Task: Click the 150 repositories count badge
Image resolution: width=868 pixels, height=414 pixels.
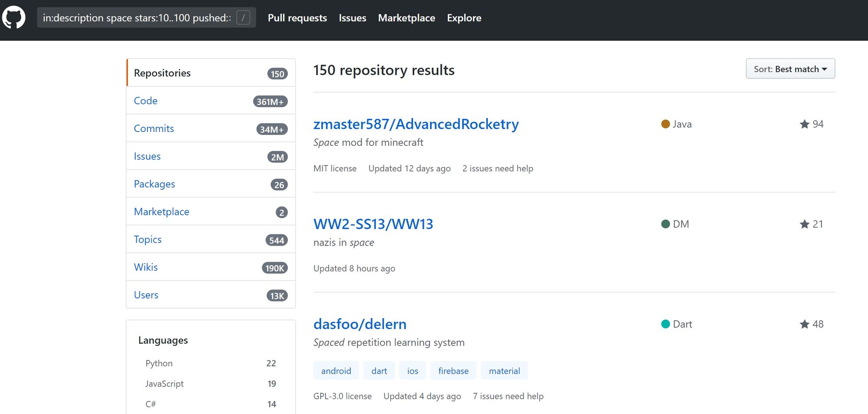Action: (277, 74)
